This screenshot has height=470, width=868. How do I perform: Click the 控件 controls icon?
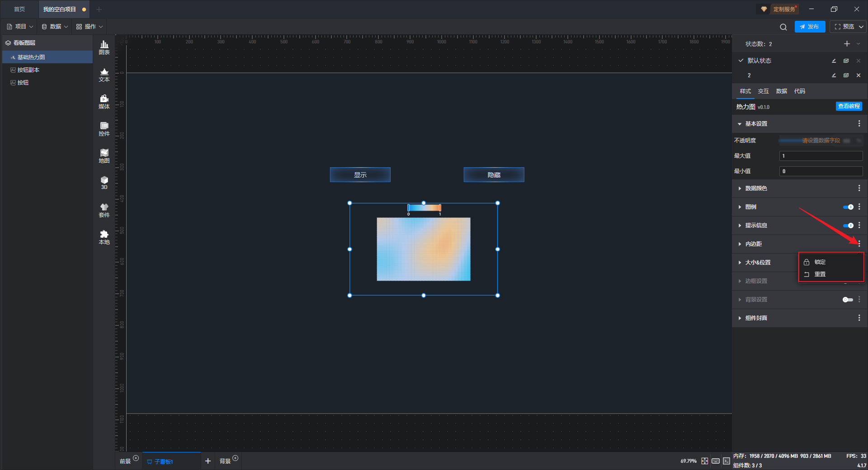point(104,128)
